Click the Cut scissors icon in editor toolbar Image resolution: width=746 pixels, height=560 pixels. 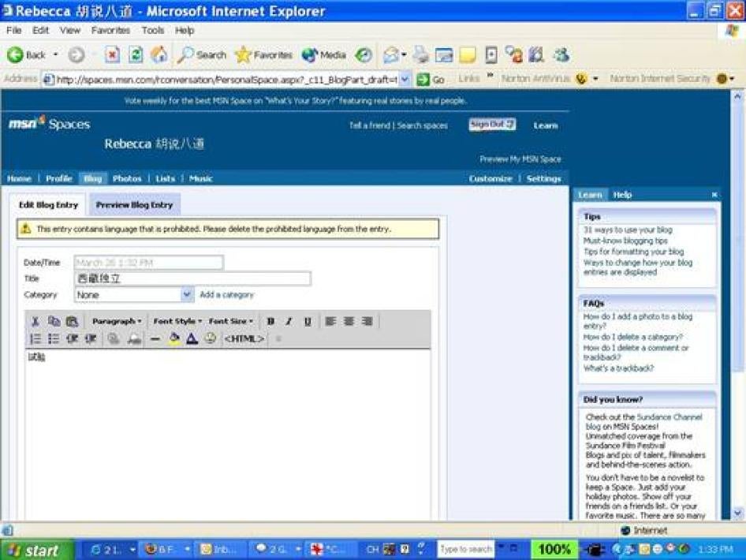[x=35, y=321]
